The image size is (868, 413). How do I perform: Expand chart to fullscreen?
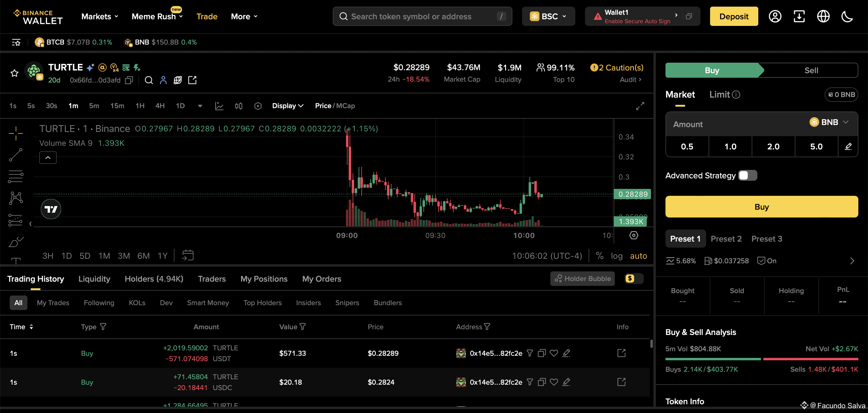(x=640, y=106)
